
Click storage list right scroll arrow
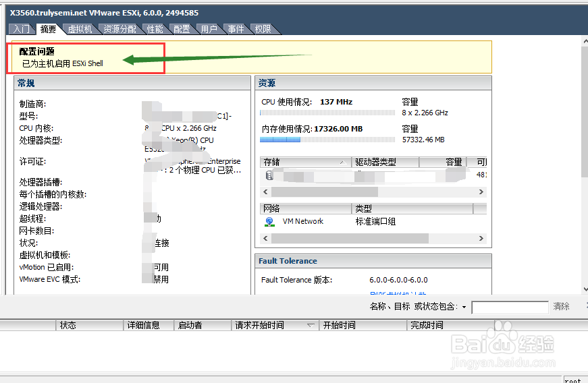[x=481, y=191]
